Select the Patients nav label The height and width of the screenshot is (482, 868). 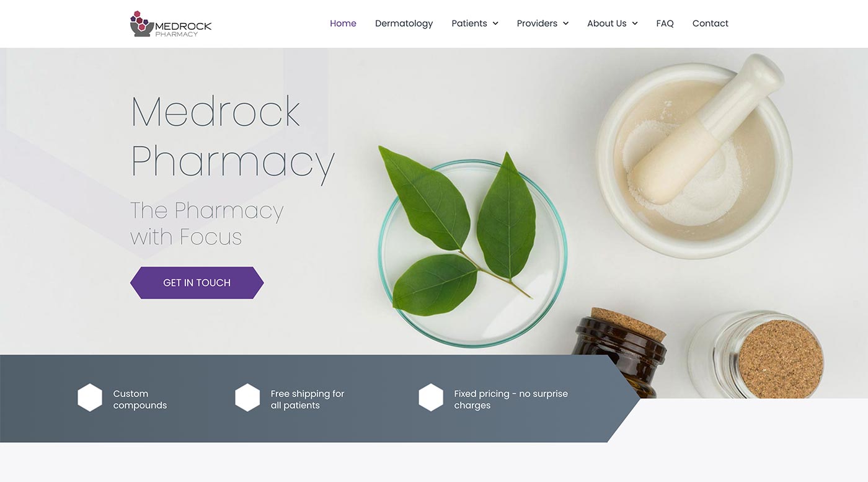[469, 24]
